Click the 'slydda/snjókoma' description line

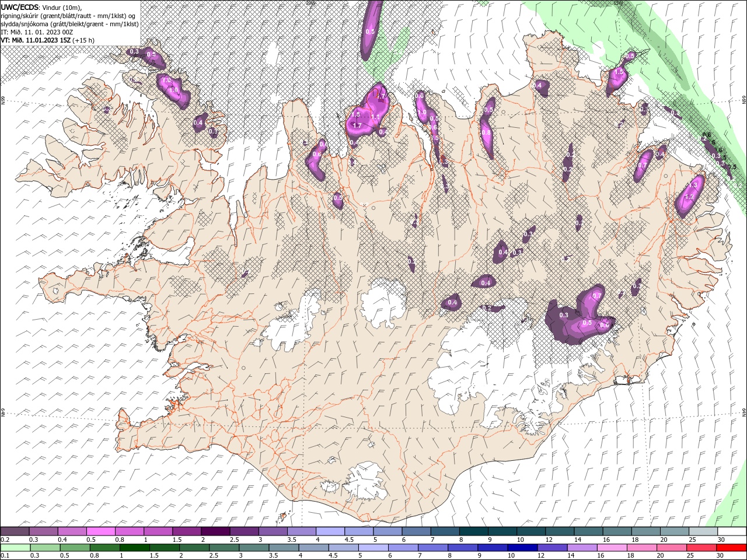click(70, 24)
